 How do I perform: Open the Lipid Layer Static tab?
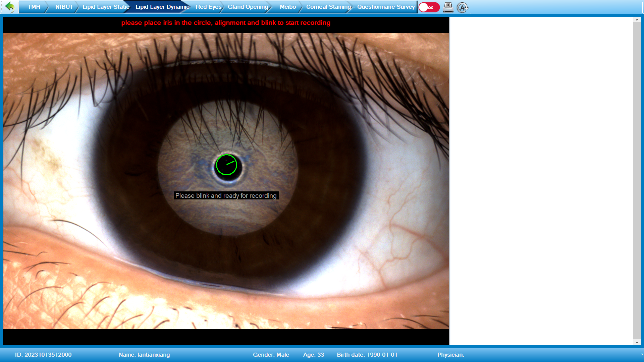(x=105, y=6)
